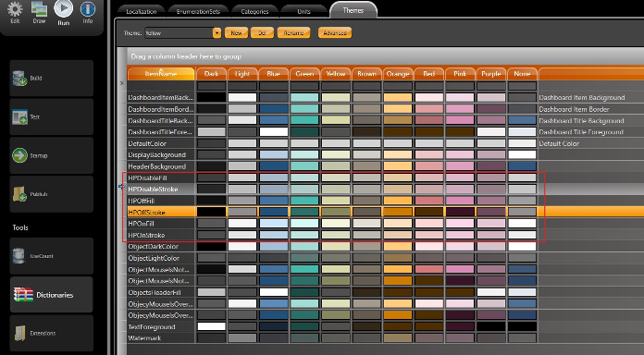Click the Light column header

pyautogui.click(x=242, y=74)
